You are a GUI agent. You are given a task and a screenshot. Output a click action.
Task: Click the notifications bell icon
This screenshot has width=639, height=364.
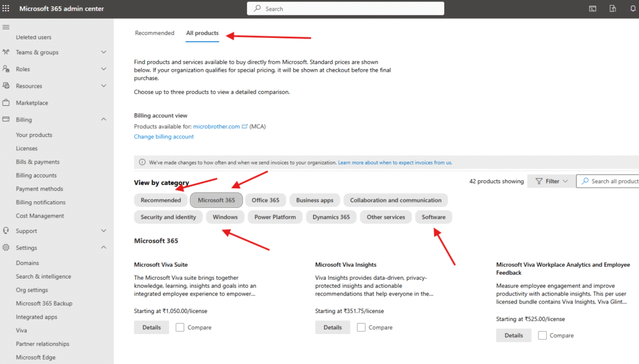tap(632, 9)
